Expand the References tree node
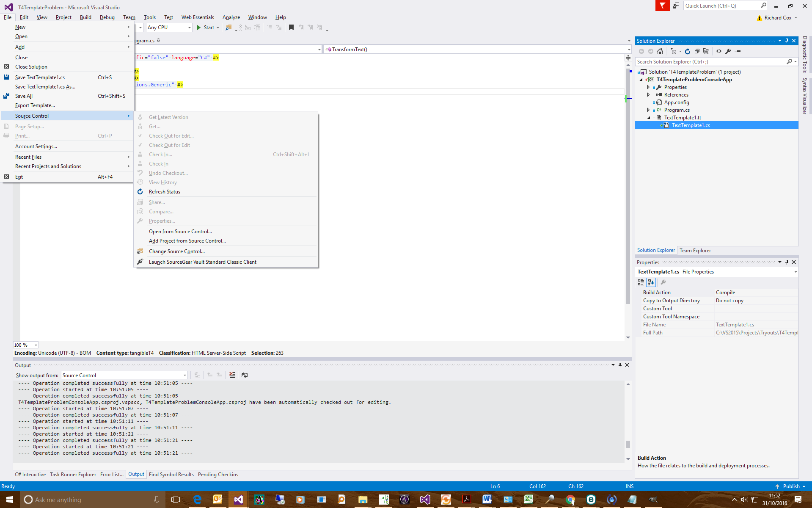 coord(648,95)
